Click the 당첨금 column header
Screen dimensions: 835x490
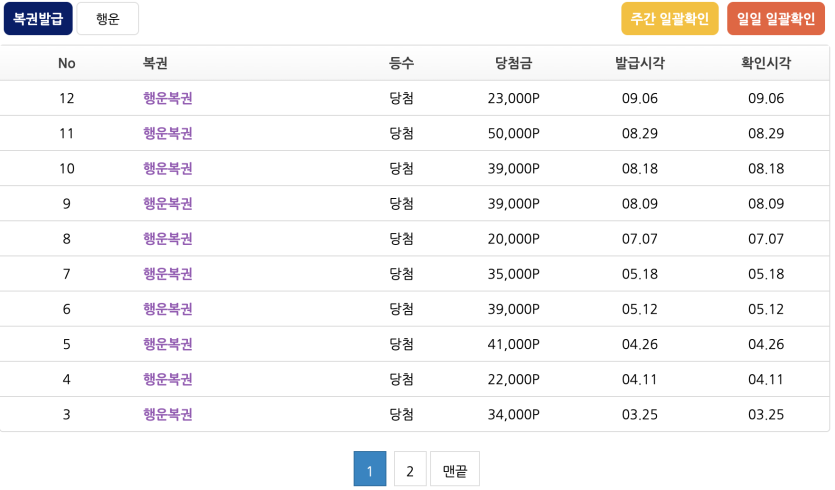(x=513, y=63)
